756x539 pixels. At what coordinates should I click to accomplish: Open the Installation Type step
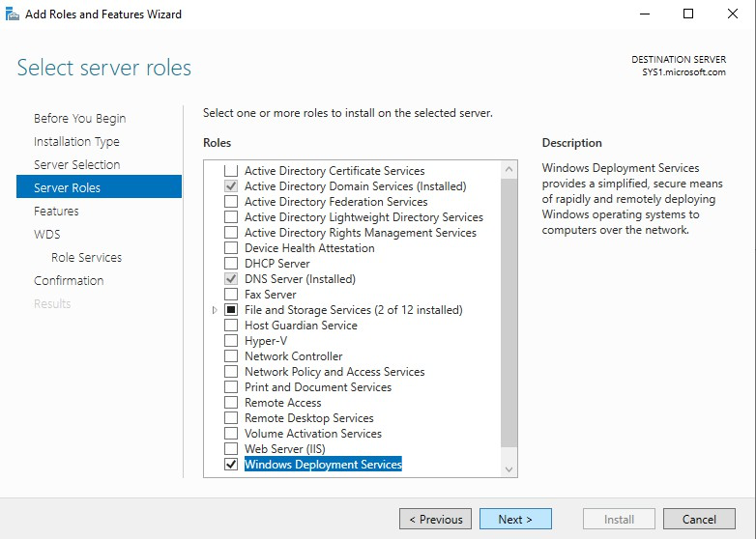[76, 141]
